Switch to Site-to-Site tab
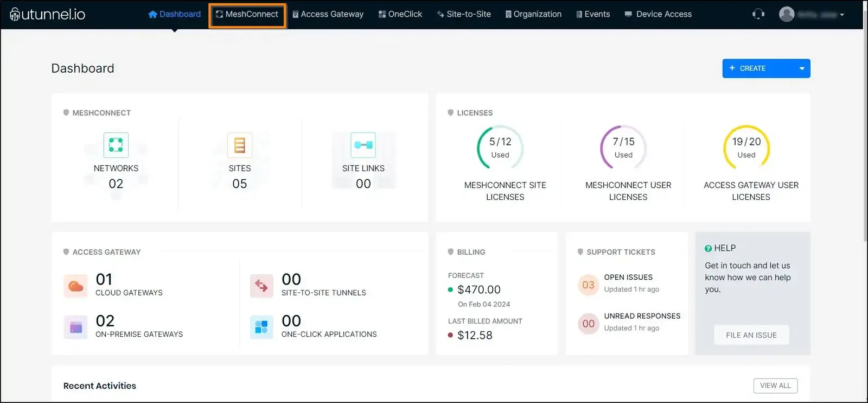This screenshot has height=403, width=868. (x=464, y=14)
